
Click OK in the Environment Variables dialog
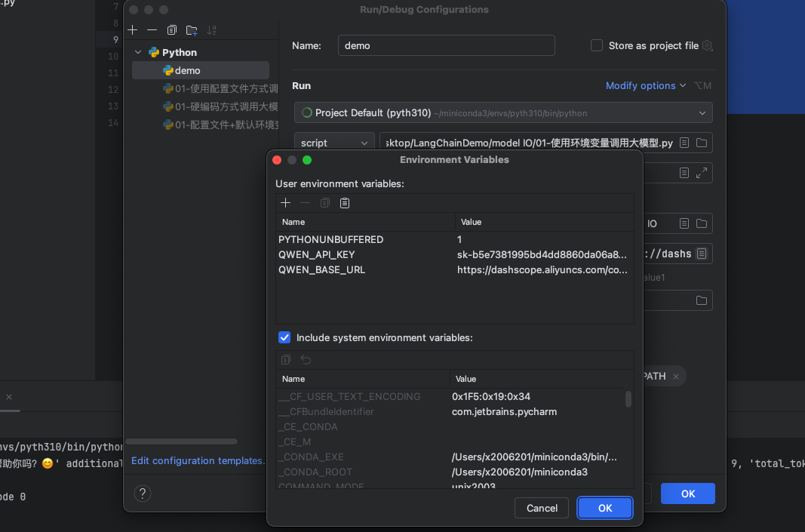tap(605, 508)
